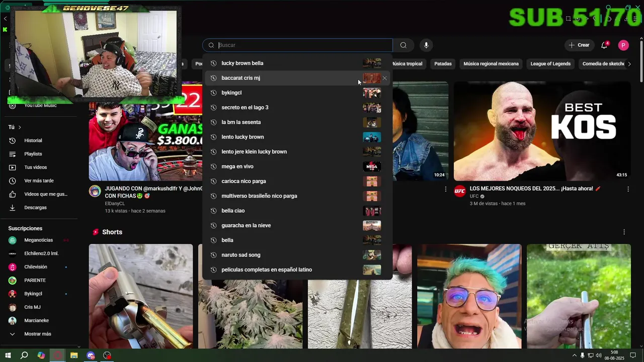Choose 'carioca nico parga' suggestion
The height and width of the screenshot is (362, 644).
pyautogui.click(x=297, y=181)
